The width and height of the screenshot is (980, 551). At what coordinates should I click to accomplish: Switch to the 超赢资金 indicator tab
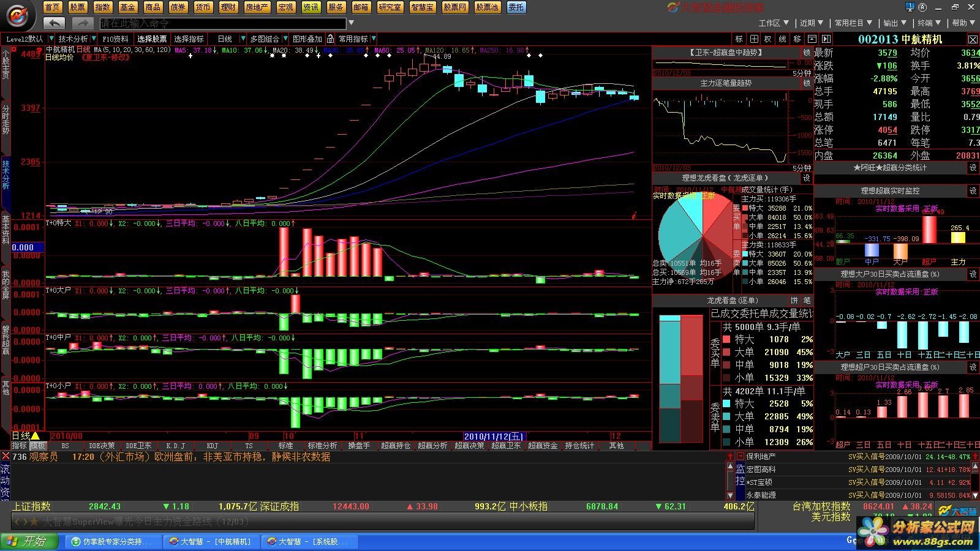click(543, 446)
